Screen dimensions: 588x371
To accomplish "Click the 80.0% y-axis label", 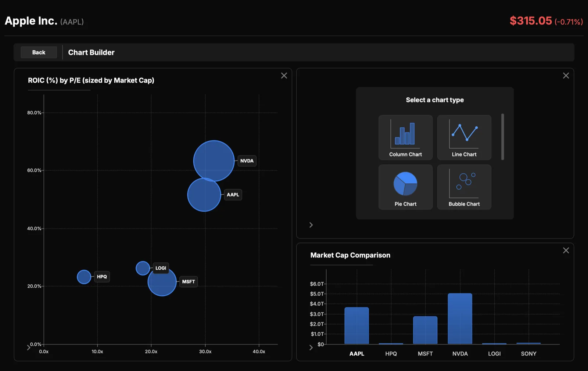I will coord(34,113).
